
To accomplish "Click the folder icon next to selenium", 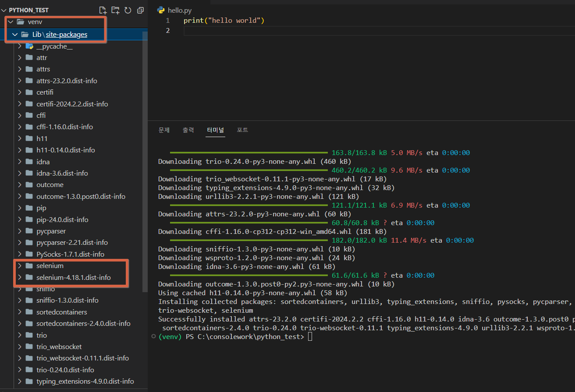I will (29, 265).
